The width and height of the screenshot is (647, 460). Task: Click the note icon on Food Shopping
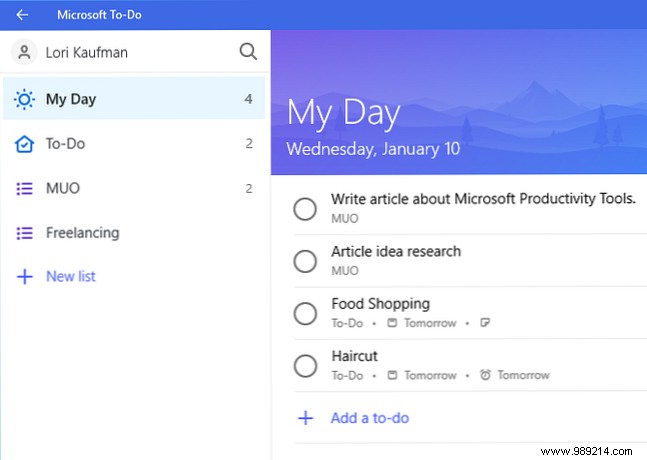pyautogui.click(x=485, y=323)
